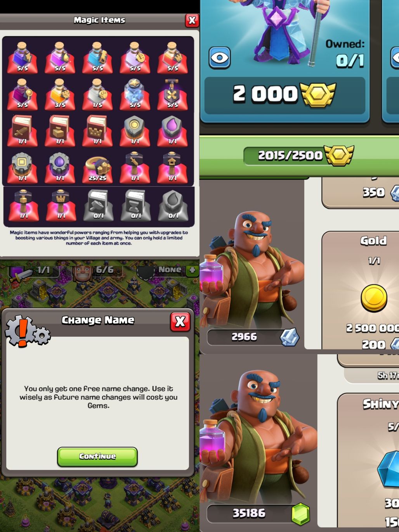Image resolution: width=399 pixels, height=532 pixels.
Task: Select the Book of Fighting item
Action: (x=23, y=131)
